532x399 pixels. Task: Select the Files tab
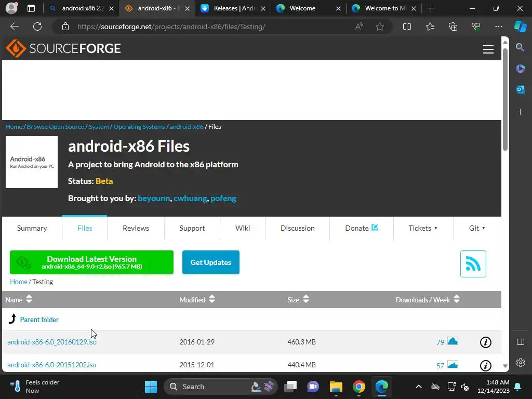coord(85,229)
